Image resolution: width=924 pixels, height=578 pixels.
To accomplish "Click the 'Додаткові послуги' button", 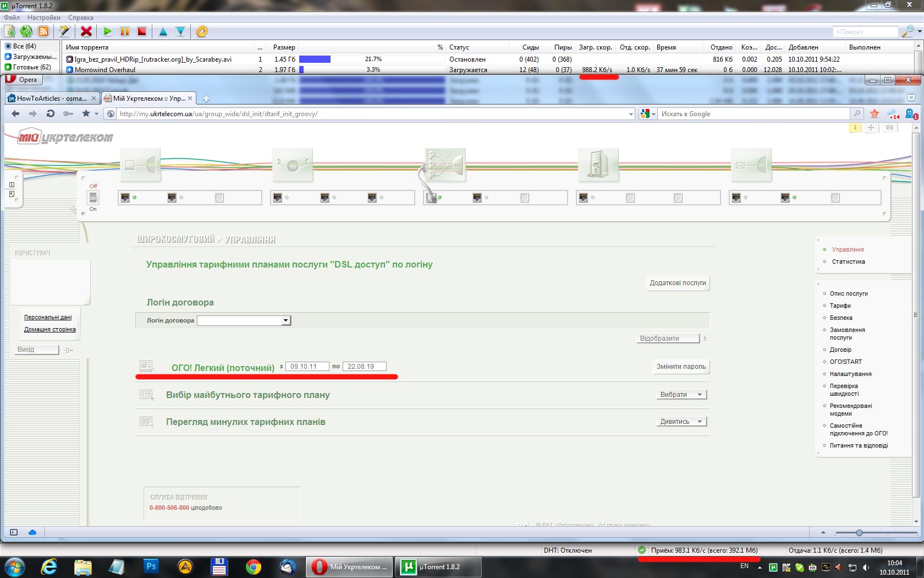I will click(678, 283).
